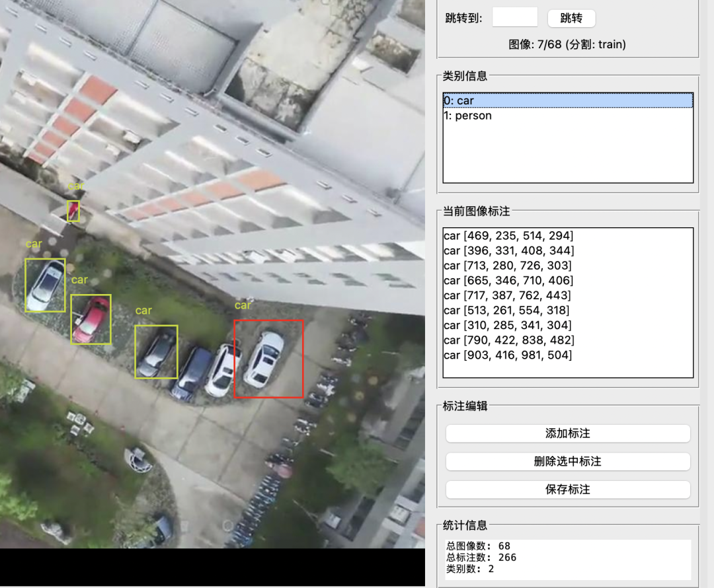The image size is (714, 588).
Task: Click the yellow box around the red car
Action: click(91, 320)
